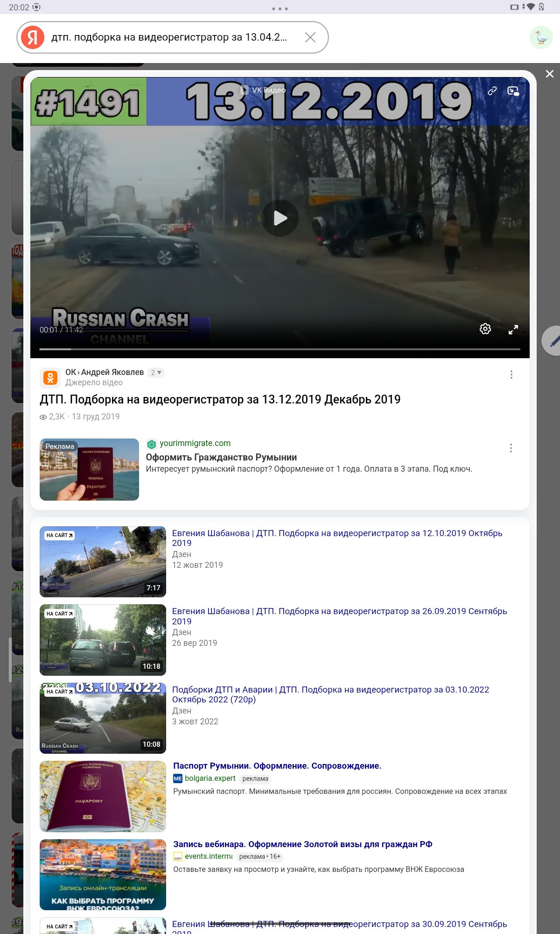Tap the webinar ВНЖ Евросоюза ad image

pos(103,875)
